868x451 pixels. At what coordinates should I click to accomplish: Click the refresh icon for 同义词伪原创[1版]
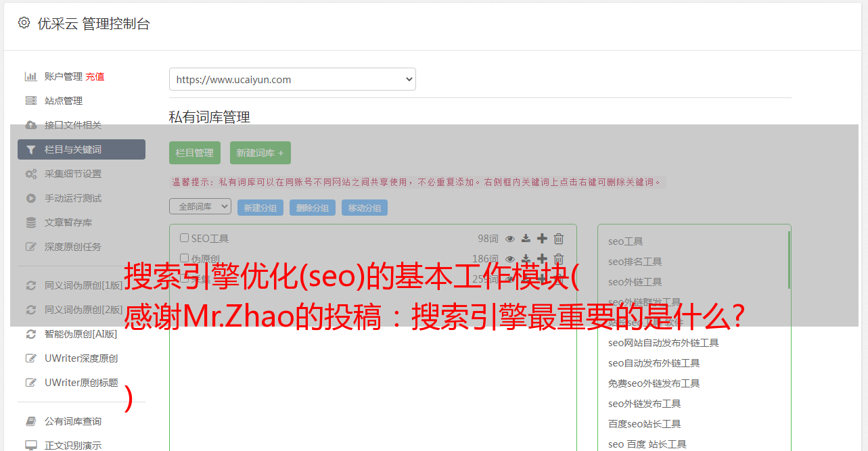(x=30, y=285)
